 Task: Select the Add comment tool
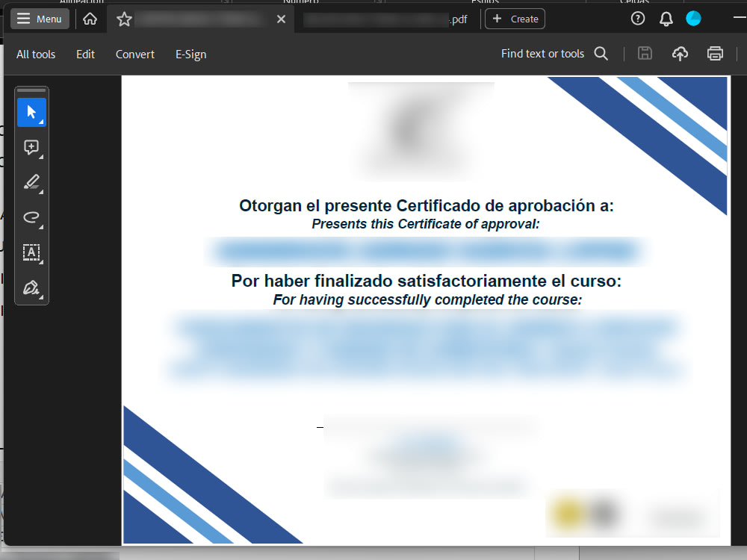(x=31, y=147)
